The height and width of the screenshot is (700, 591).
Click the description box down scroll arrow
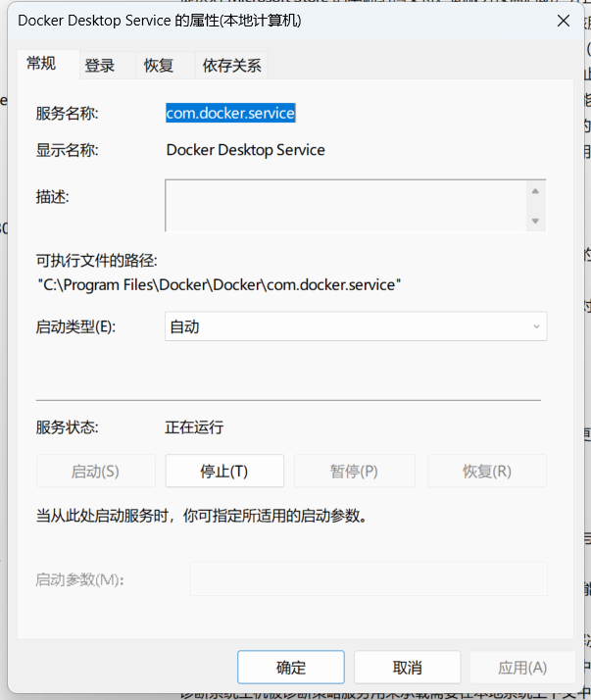point(536,221)
